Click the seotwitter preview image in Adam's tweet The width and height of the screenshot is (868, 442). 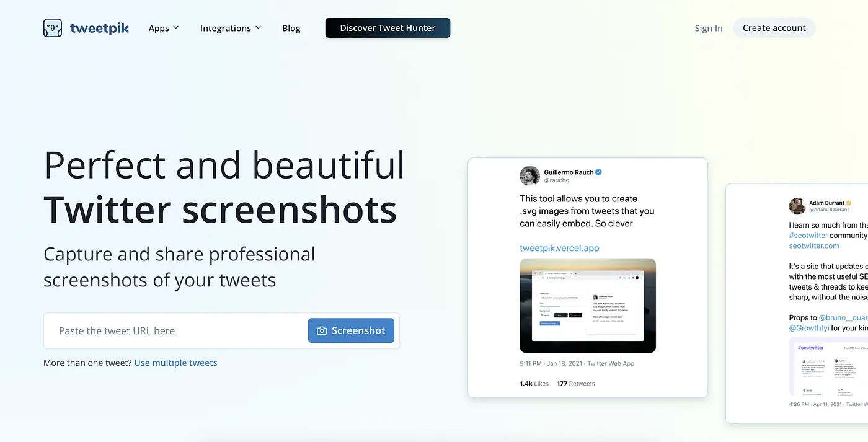click(x=828, y=367)
